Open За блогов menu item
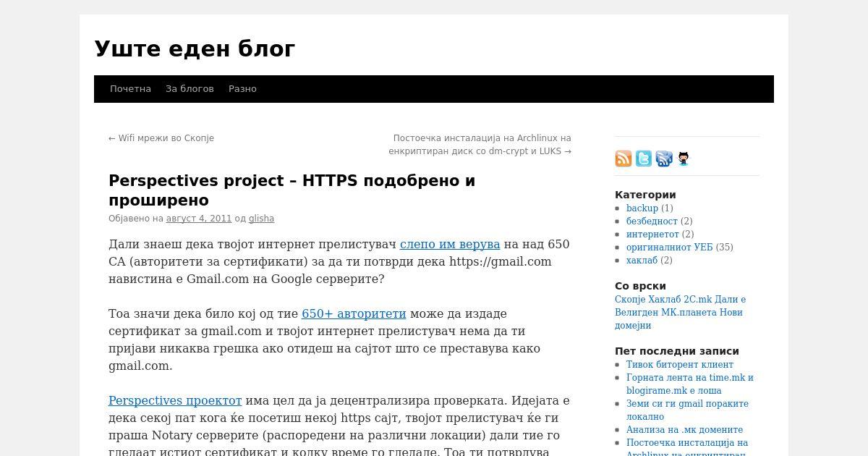This screenshot has width=868, height=456. pyautogui.click(x=190, y=89)
